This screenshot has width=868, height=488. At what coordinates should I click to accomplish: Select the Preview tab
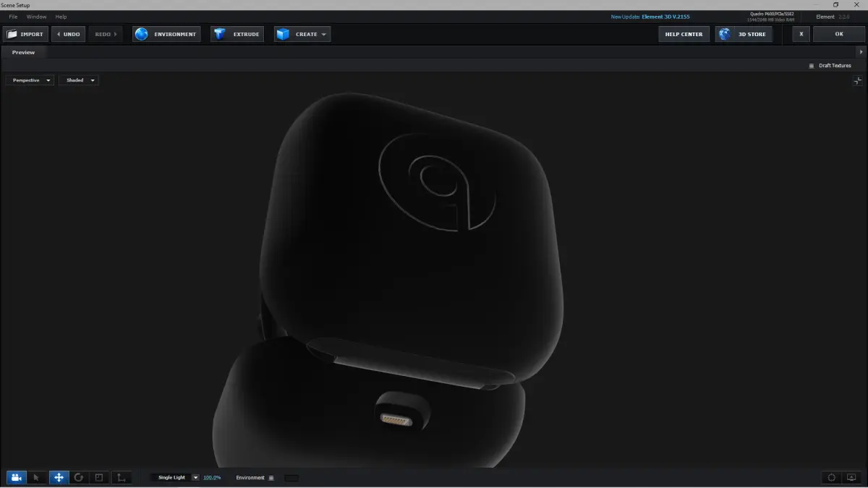23,52
